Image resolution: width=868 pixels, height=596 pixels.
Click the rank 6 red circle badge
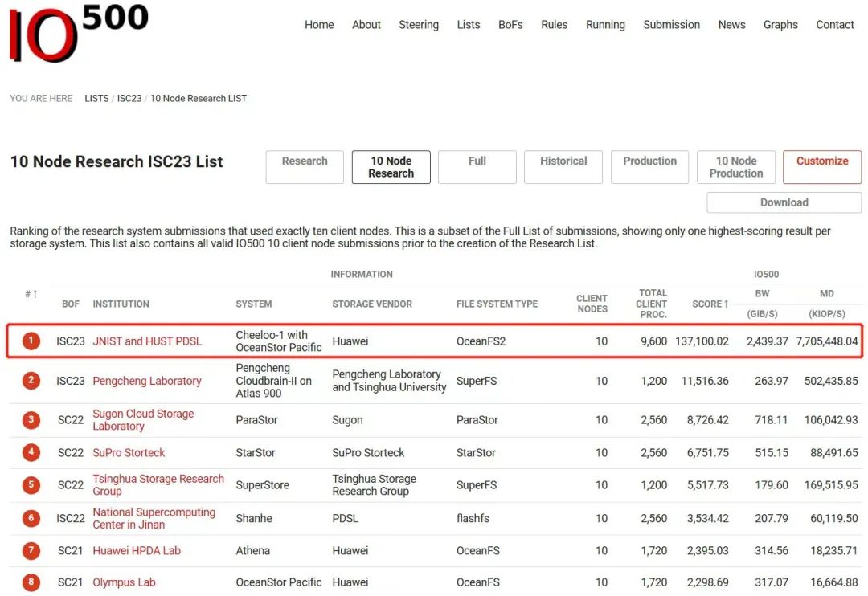coord(31,519)
